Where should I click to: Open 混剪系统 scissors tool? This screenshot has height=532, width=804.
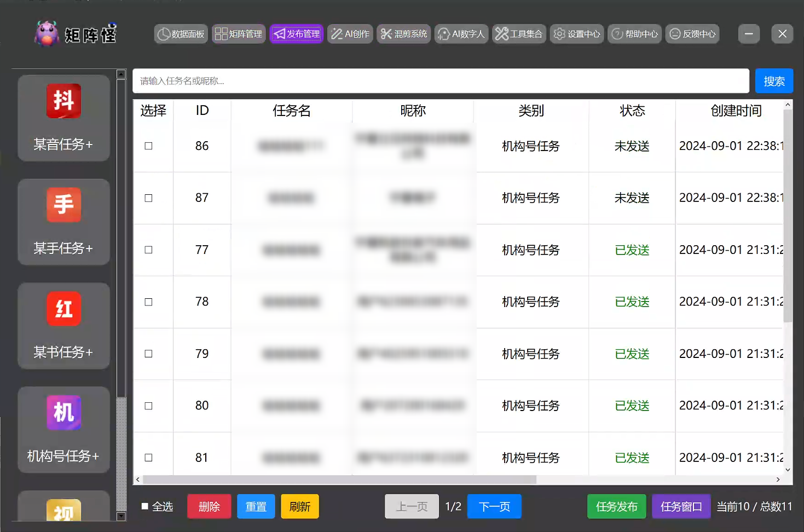[404, 34]
